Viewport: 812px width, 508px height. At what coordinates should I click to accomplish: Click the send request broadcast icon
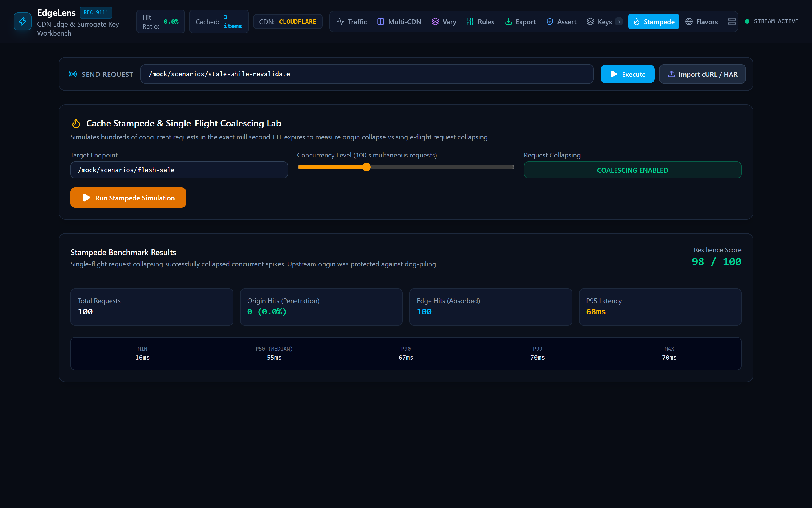point(72,74)
